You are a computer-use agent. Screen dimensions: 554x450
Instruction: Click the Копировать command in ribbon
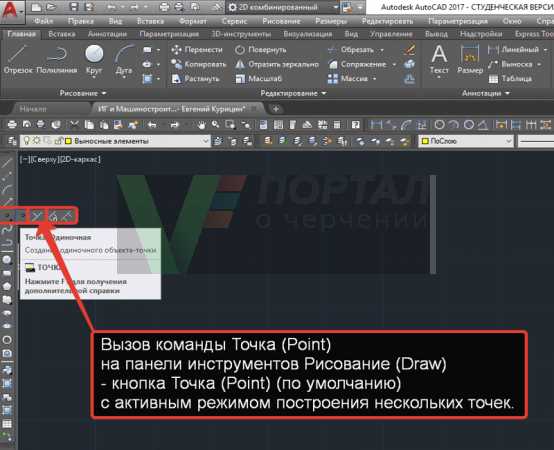(x=198, y=64)
